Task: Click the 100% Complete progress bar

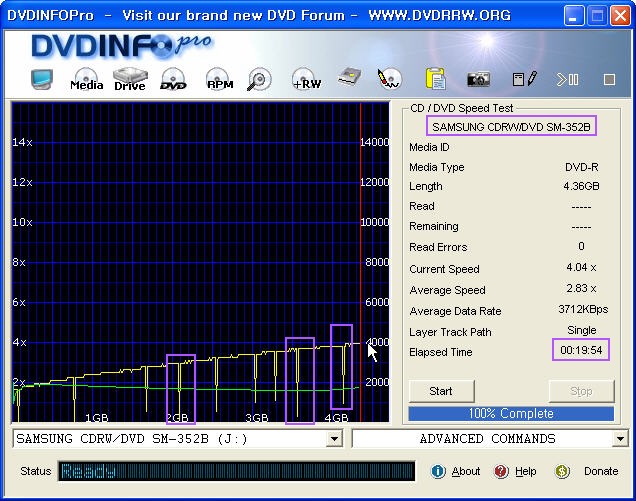Action: pos(511,413)
